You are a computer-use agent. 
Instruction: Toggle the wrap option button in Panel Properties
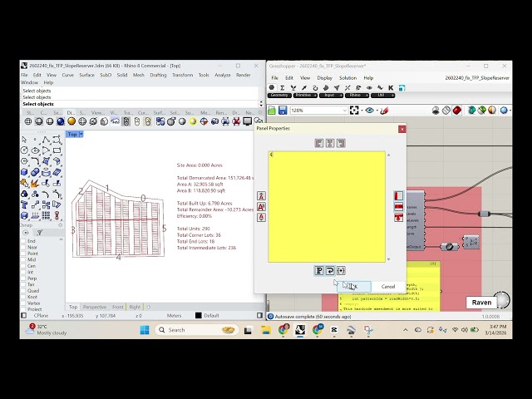click(330, 271)
